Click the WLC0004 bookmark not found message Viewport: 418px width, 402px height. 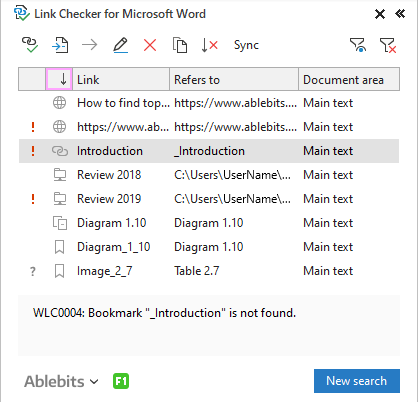coord(164,313)
